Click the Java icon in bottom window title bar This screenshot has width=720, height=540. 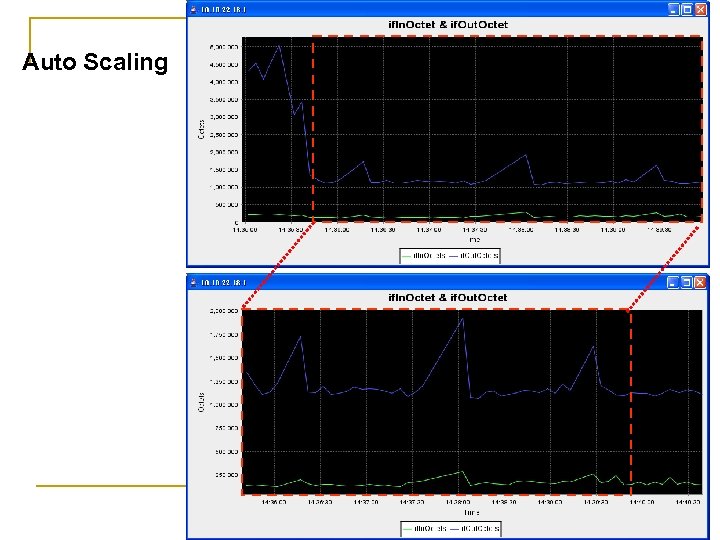point(194,282)
